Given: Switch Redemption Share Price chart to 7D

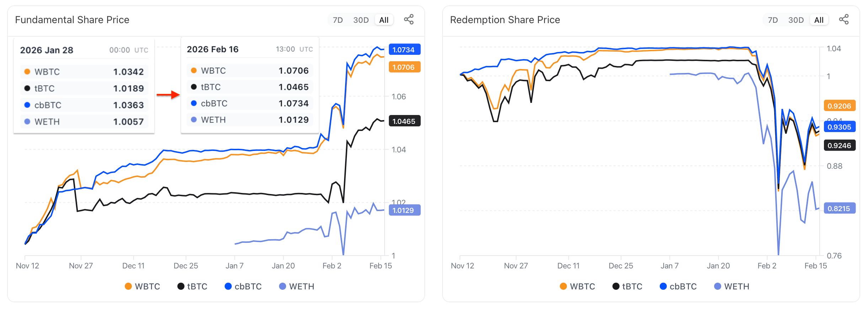Looking at the screenshot, I should [x=773, y=20].
